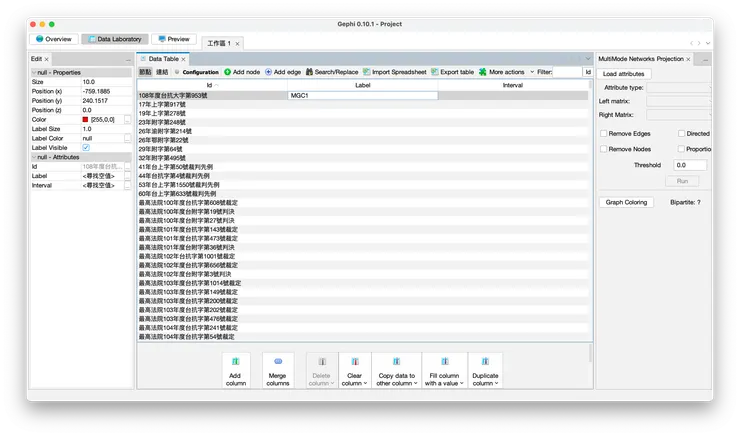Click the Merge columns icon
740x436 pixels.
278,361
